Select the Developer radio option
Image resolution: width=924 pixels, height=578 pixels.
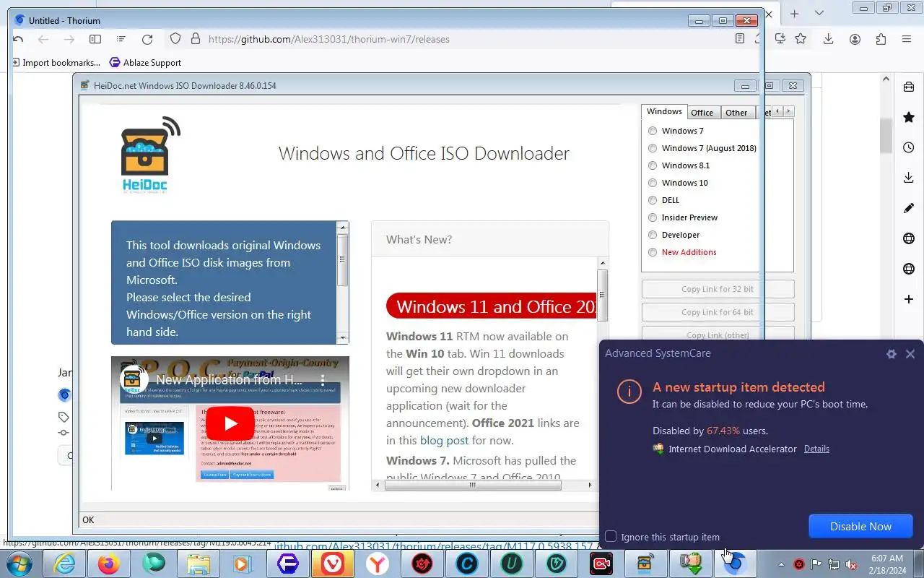click(653, 235)
